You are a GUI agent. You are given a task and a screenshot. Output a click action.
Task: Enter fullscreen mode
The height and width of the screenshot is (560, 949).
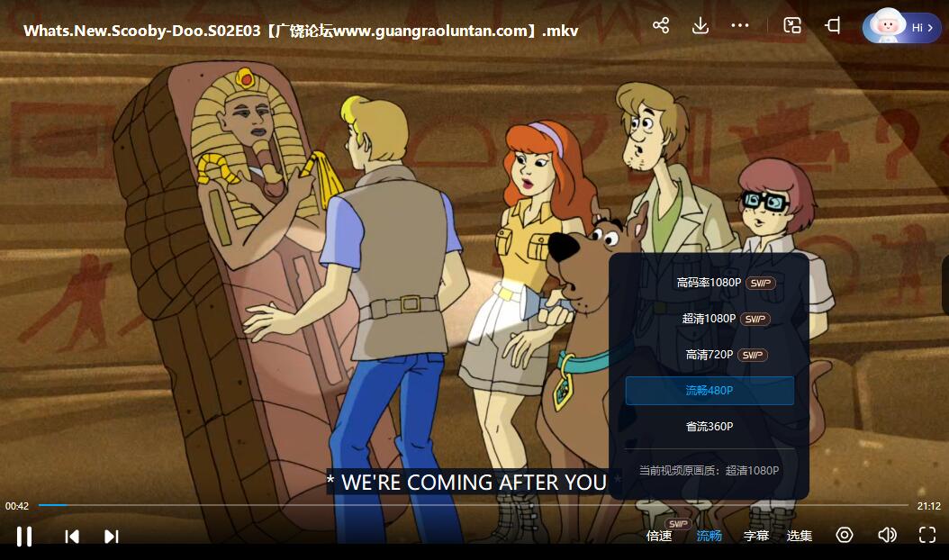(927, 535)
